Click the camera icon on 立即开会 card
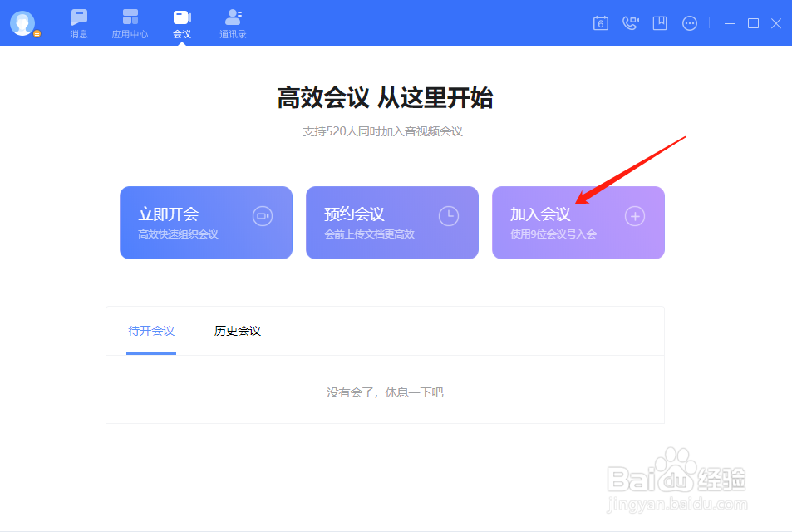792x532 pixels. tap(263, 216)
